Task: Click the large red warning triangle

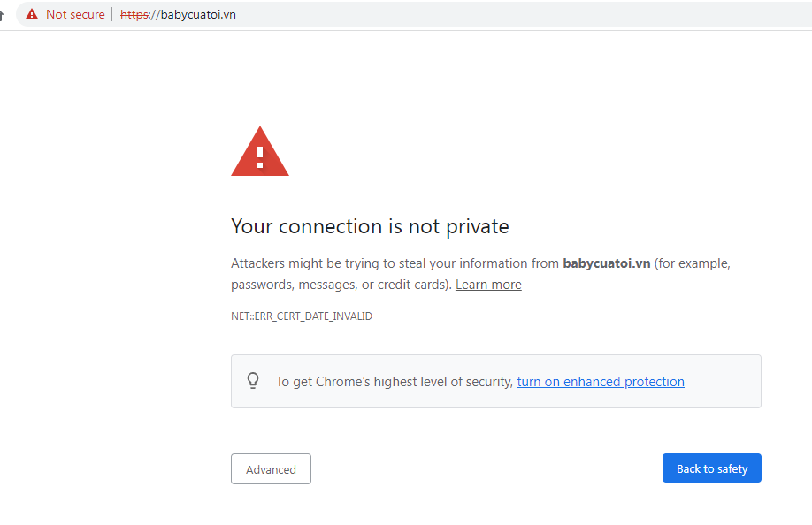Action: 259,152
